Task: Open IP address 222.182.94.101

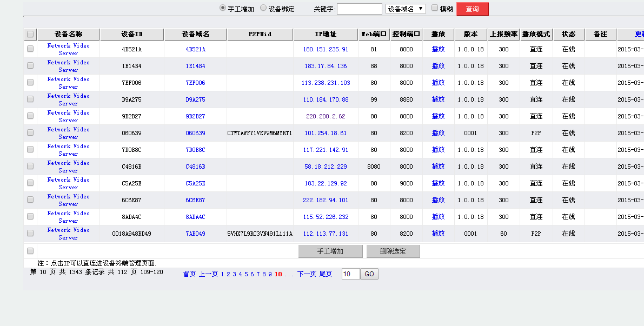Action: [x=326, y=201]
